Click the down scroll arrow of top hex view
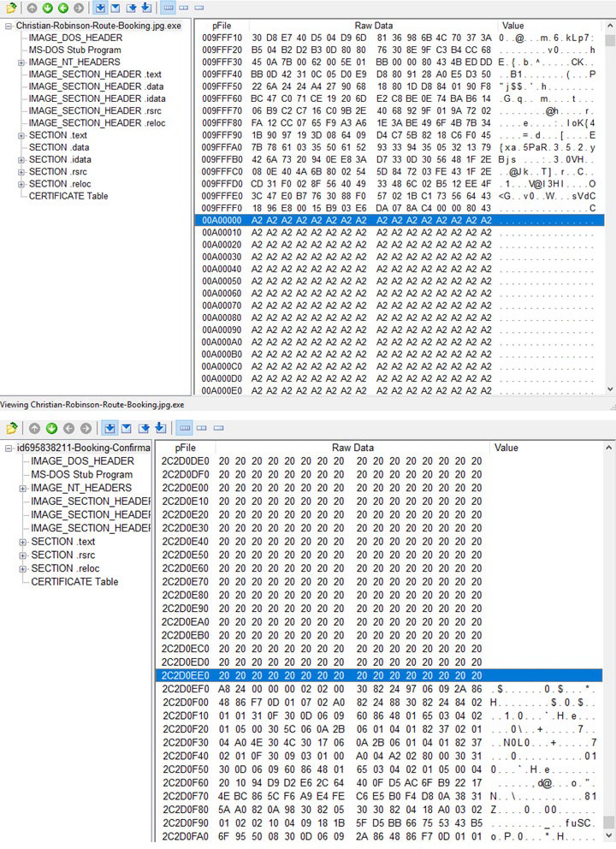This screenshot has height=849, width=616. click(611, 389)
